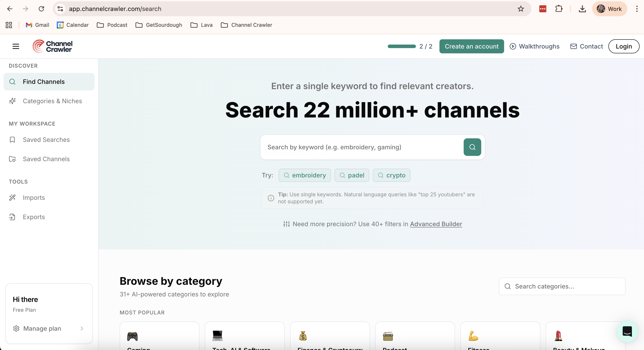Click the Gaming category controller icon

point(132,336)
